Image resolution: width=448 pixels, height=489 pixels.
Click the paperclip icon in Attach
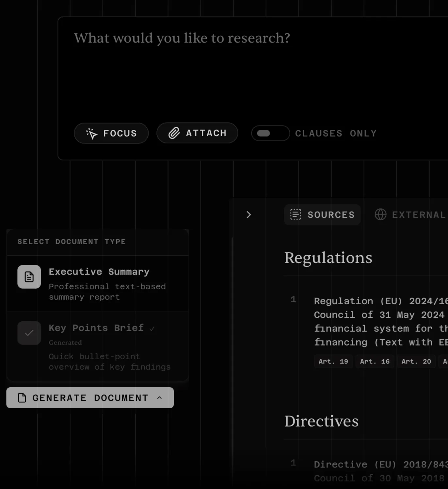tap(174, 133)
